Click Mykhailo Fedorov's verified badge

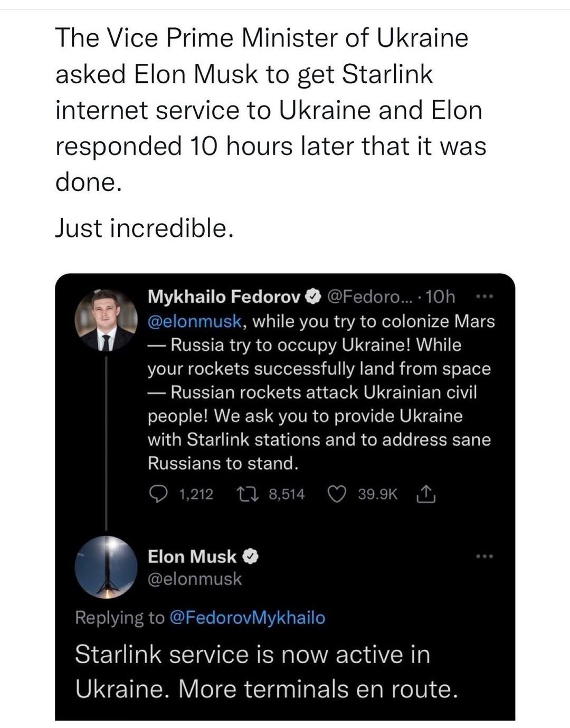coord(313,298)
